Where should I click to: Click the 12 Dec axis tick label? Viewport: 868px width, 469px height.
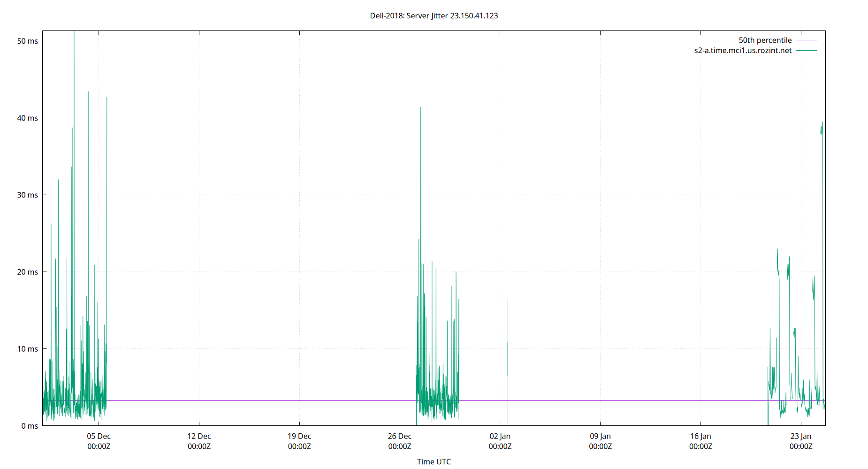pos(199,436)
